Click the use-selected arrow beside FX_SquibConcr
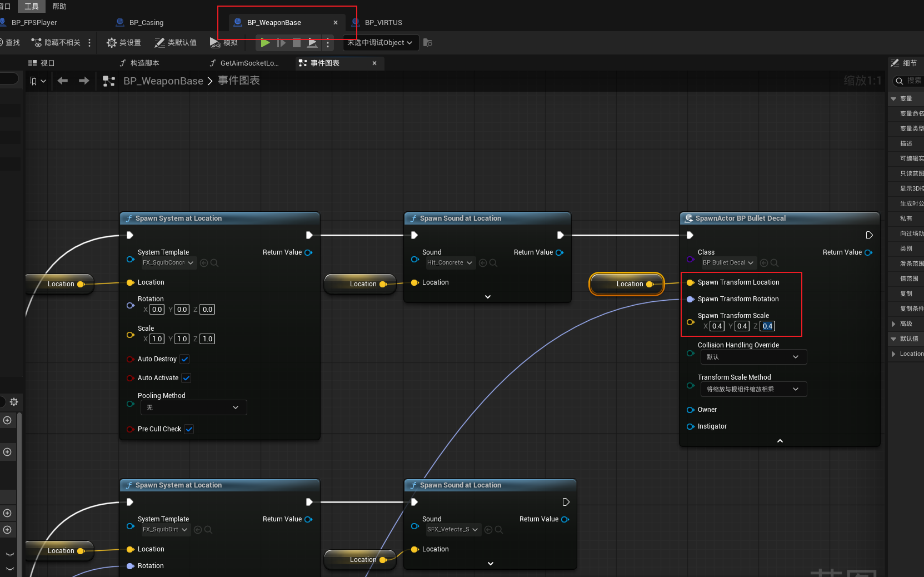 pyautogui.click(x=204, y=263)
